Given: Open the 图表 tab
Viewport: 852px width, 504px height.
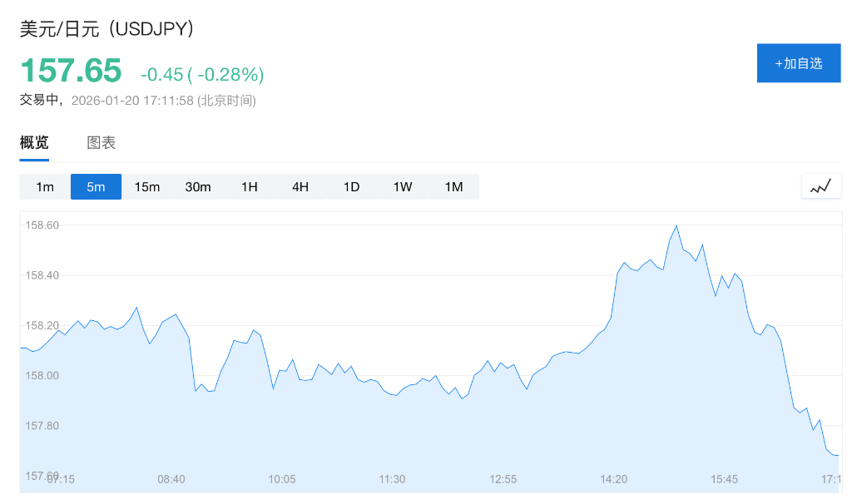Looking at the screenshot, I should click(102, 143).
